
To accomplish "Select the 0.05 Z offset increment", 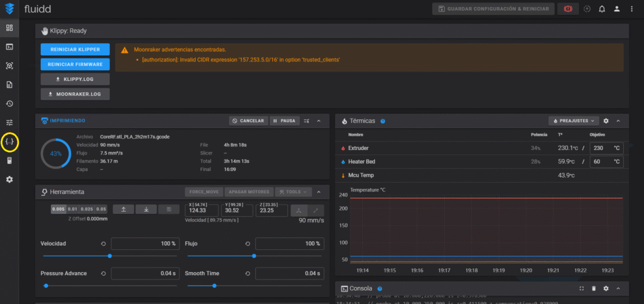I will point(101,209).
